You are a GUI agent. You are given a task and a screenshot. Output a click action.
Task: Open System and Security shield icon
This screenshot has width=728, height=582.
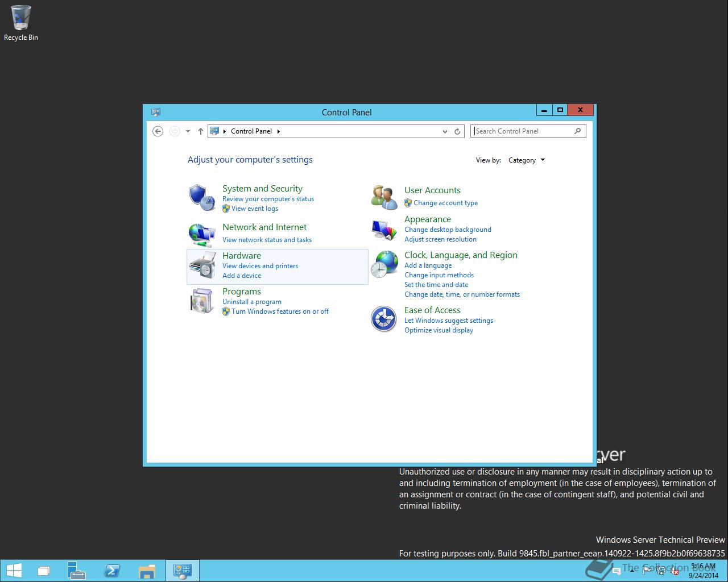[x=202, y=198]
